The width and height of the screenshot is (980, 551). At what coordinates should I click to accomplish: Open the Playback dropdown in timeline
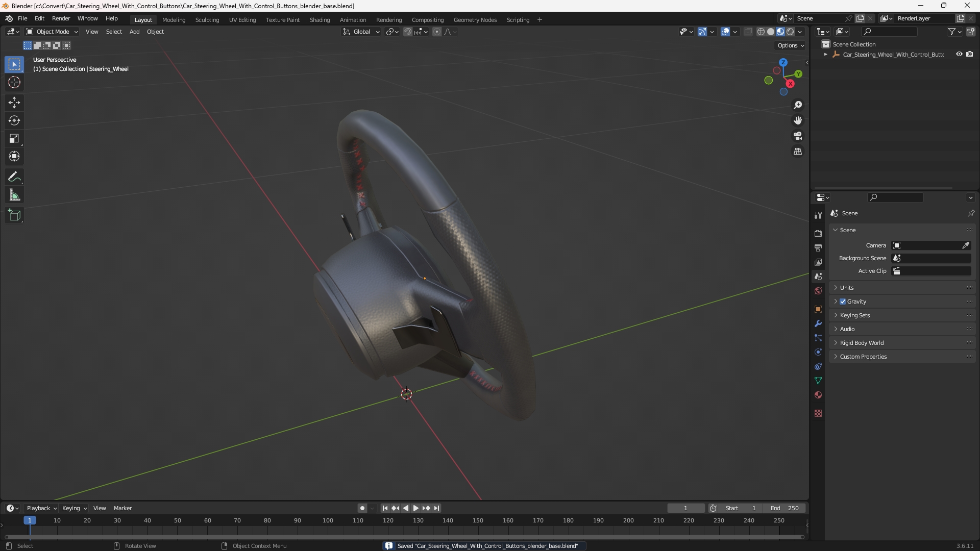[x=41, y=508]
